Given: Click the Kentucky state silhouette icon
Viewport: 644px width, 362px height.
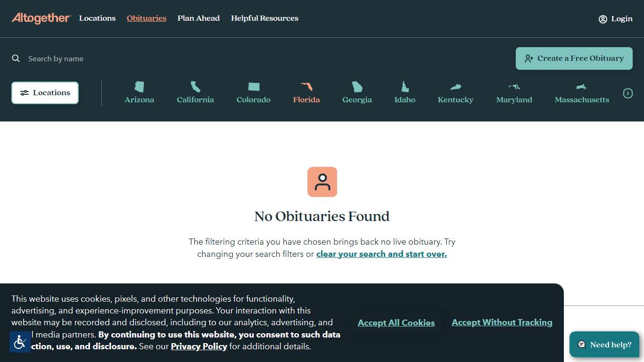Looking at the screenshot, I should click(x=455, y=87).
